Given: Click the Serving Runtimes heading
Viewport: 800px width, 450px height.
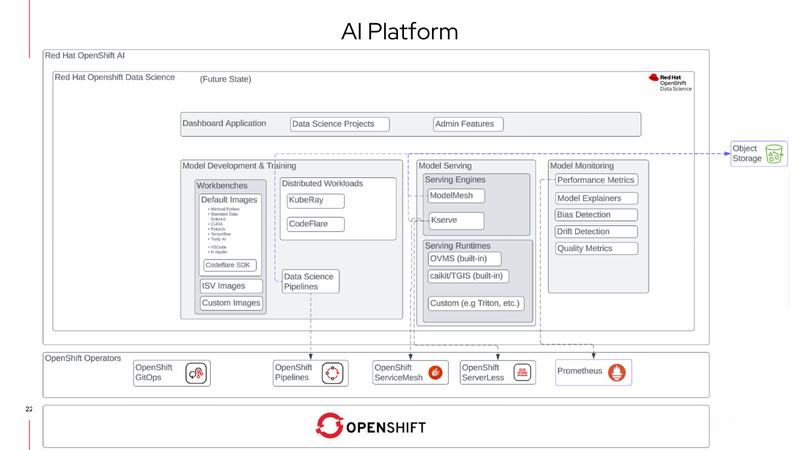Looking at the screenshot, I should click(x=458, y=246).
